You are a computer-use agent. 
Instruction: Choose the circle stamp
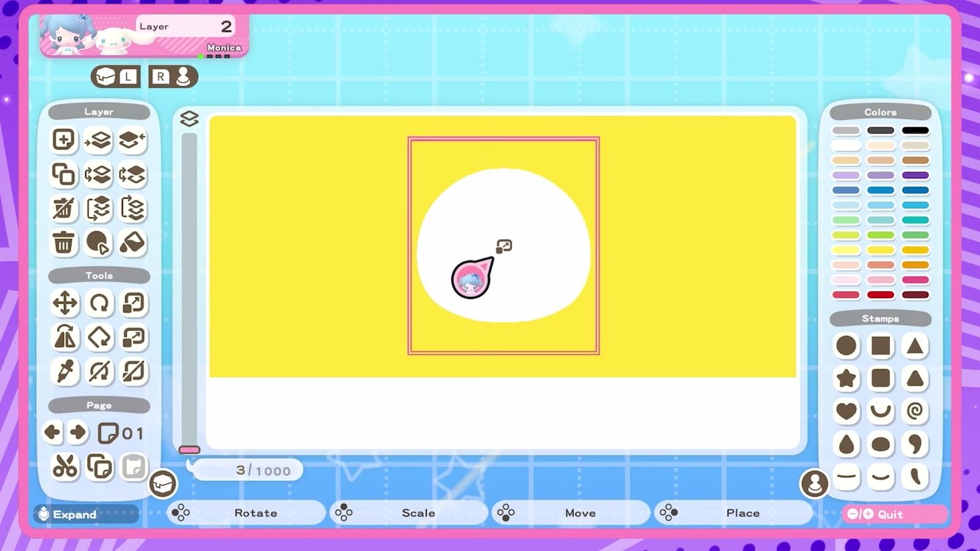[x=846, y=346]
